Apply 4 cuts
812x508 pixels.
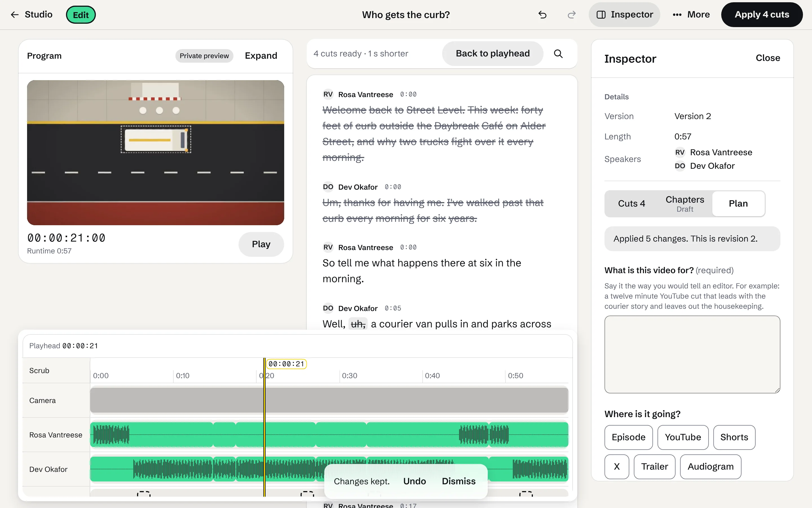point(762,15)
